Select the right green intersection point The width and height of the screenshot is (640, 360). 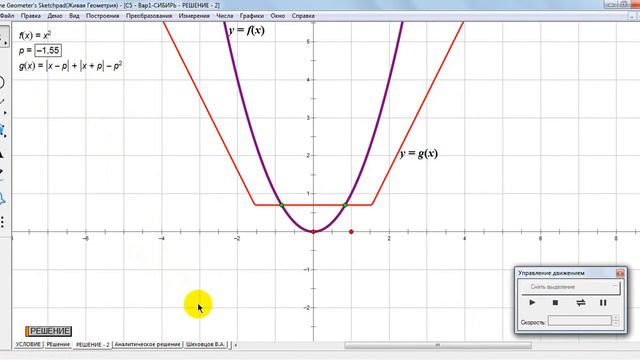tap(345, 205)
